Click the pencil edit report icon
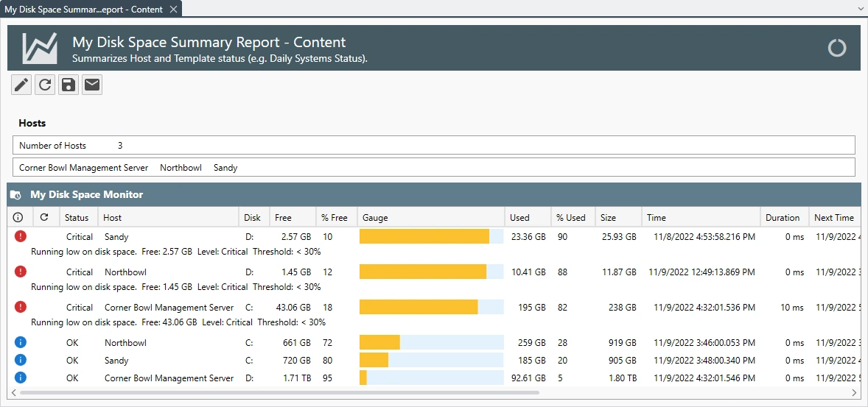 coord(21,85)
